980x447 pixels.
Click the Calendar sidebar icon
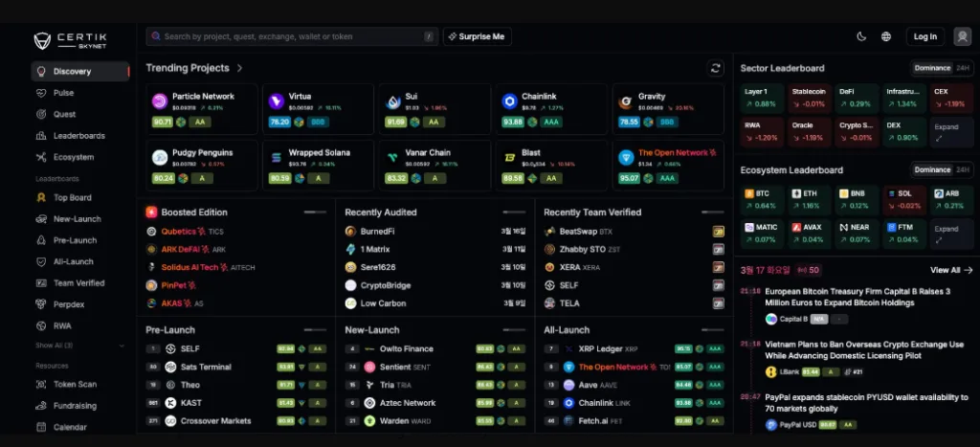[41, 427]
